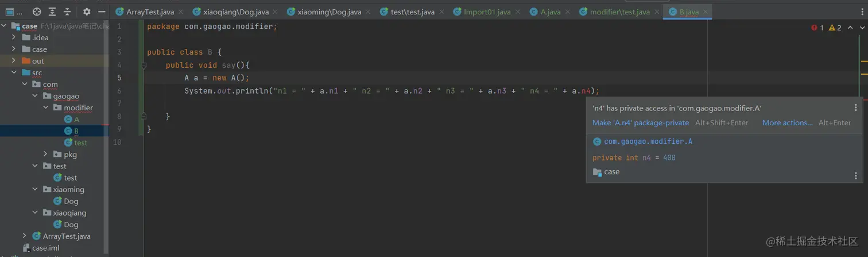
Task: Click 'private int n4 = 400' declaration text
Action: 634,158
